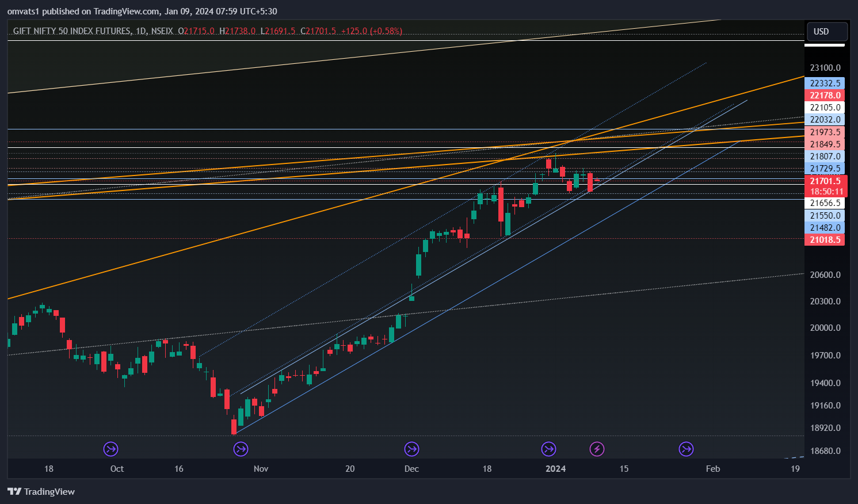The width and height of the screenshot is (858, 504).
Task: Click the close value C21701.5 in the header
Action: pyautogui.click(x=318, y=31)
